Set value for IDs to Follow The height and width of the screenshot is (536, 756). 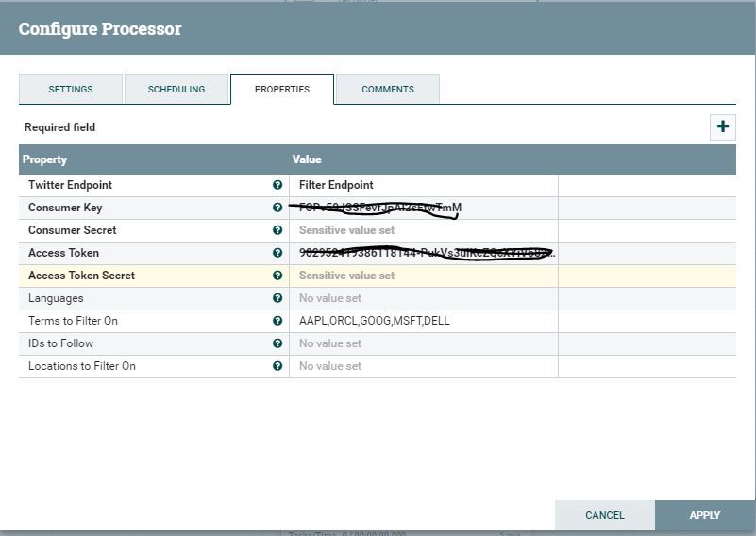coord(424,343)
